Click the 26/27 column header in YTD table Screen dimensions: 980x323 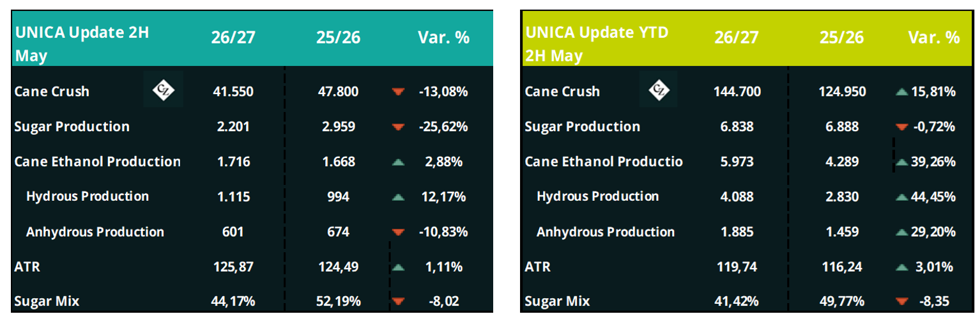tap(737, 38)
